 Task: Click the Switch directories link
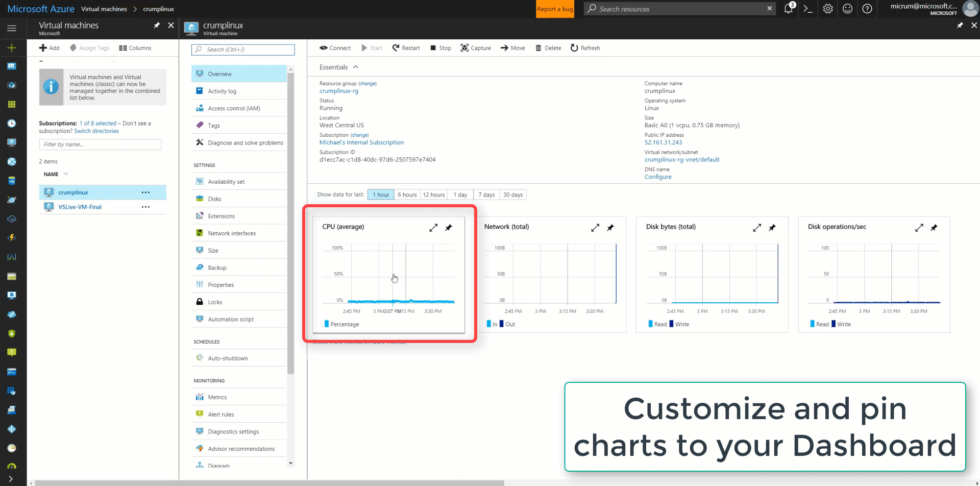(x=96, y=131)
